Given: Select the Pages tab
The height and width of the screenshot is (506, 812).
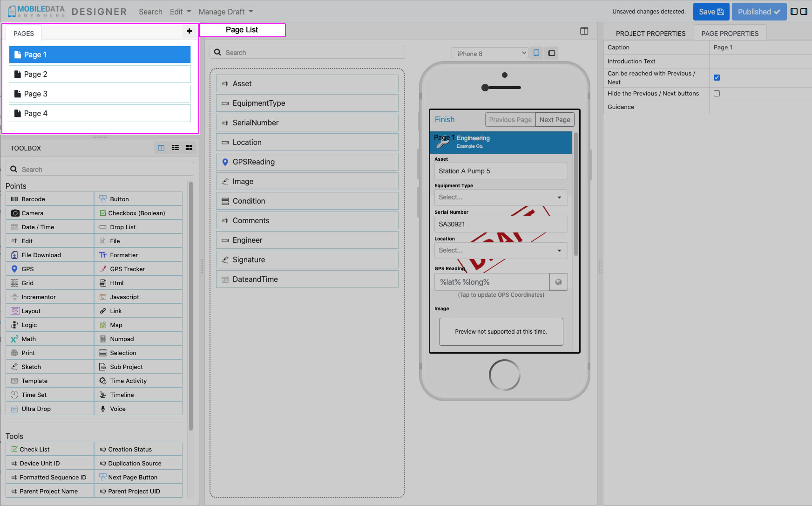Looking at the screenshot, I should click(x=24, y=34).
